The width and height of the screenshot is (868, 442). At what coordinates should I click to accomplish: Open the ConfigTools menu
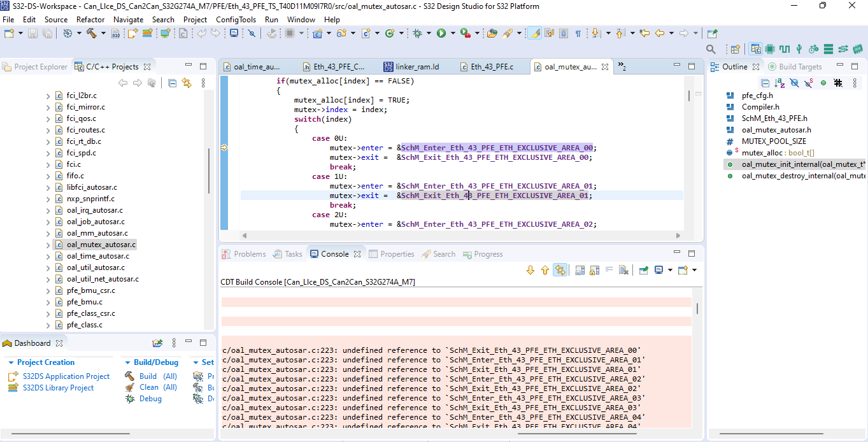point(236,19)
